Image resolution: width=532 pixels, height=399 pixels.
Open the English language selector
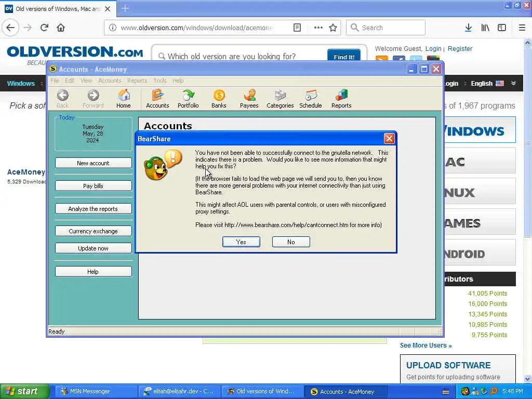pos(487,84)
